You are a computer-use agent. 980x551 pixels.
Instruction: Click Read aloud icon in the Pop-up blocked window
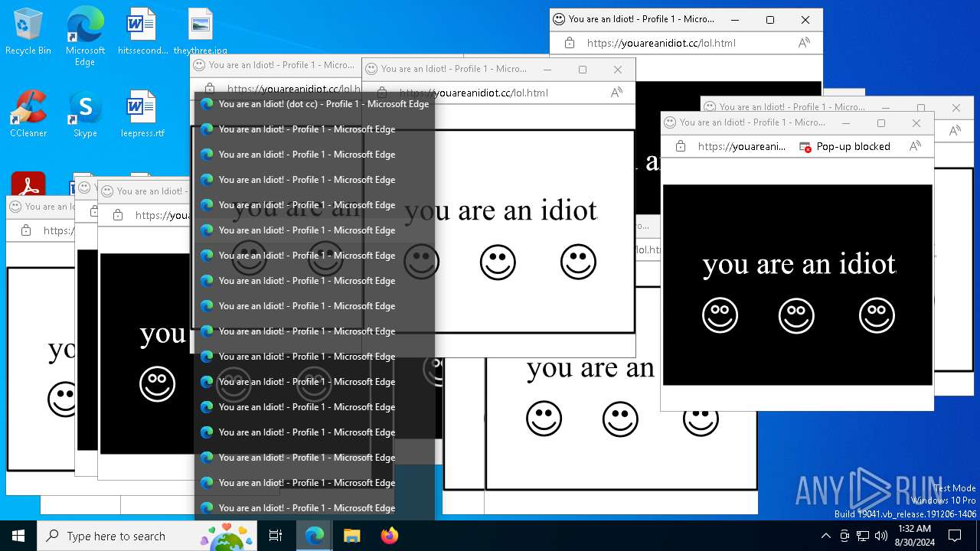click(915, 146)
